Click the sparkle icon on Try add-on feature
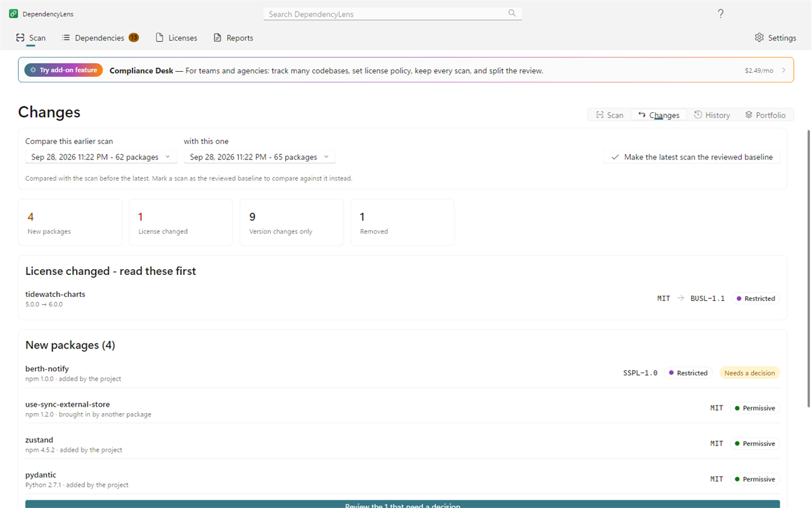Screen dimensions: 812x508 point(34,70)
